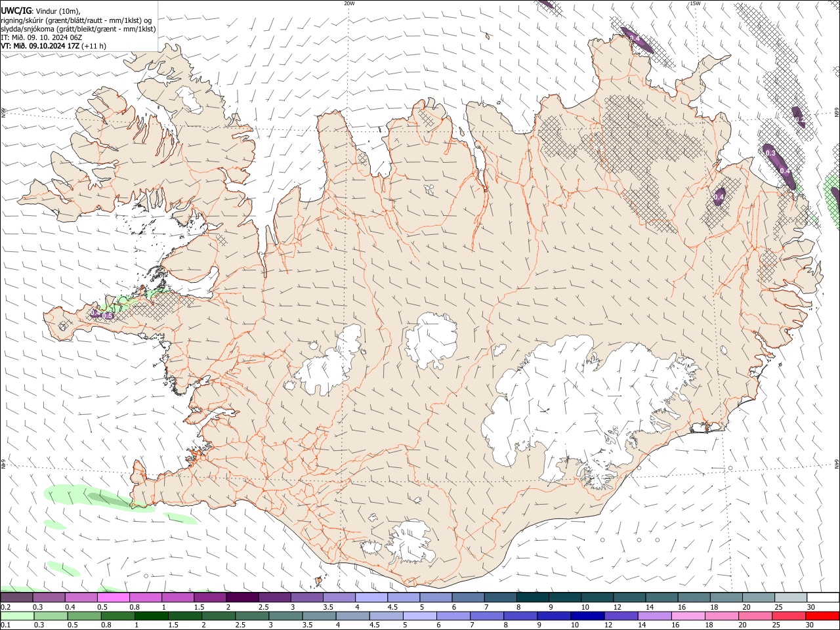This screenshot has width=840, height=630.
Task: Click the dark green 1 rain swatch
Action: (x=151, y=616)
